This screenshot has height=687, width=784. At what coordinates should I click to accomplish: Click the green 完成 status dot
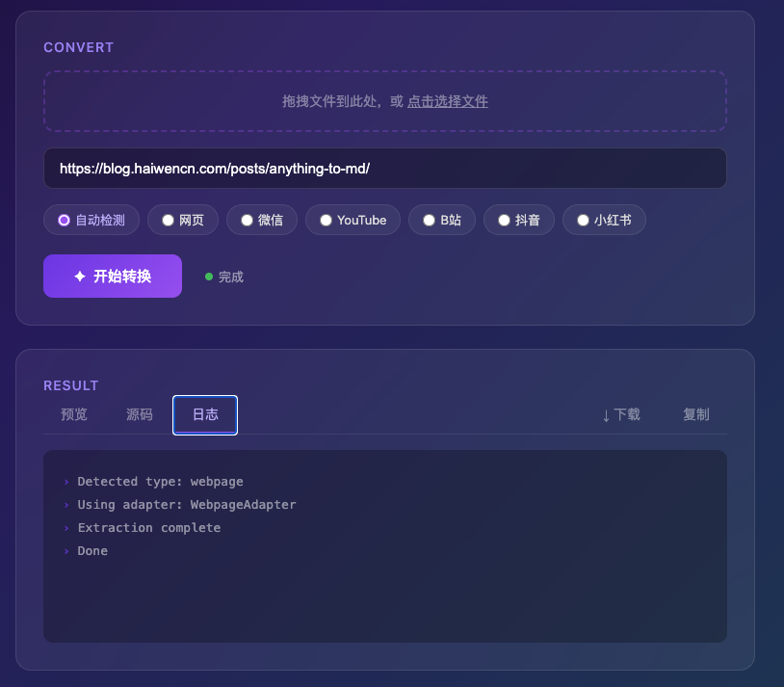coord(209,277)
